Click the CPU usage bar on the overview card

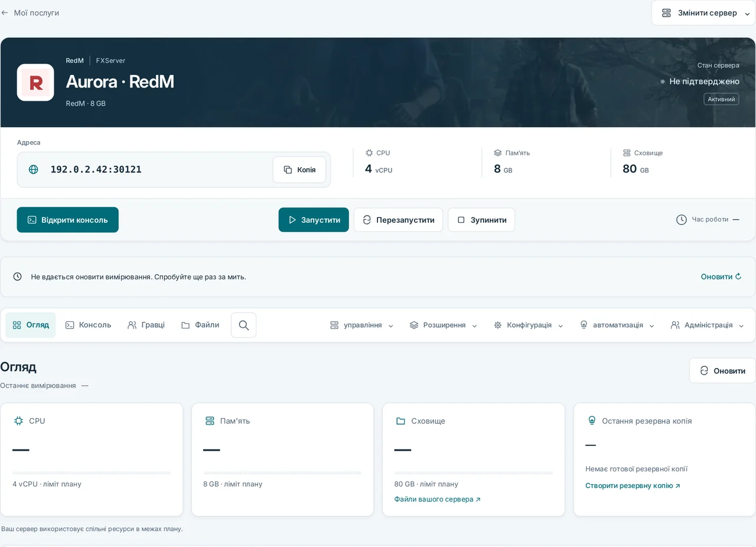tap(92, 473)
